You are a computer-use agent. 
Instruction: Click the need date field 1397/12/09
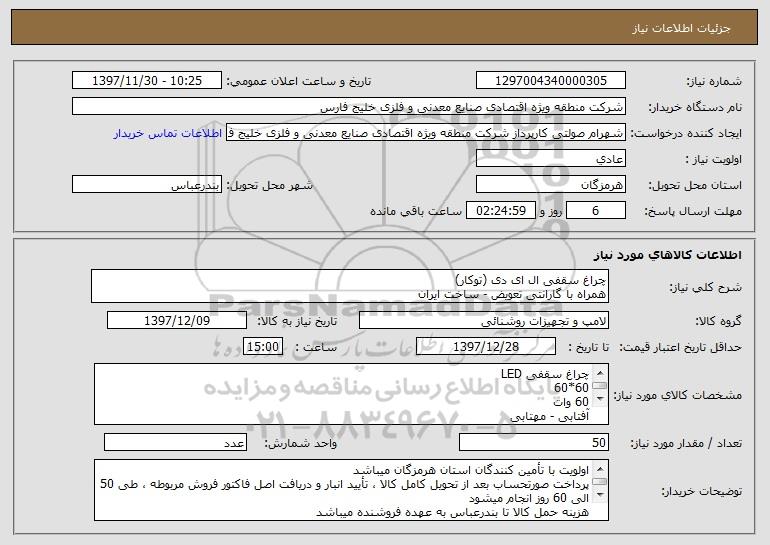tap(177, 321)
